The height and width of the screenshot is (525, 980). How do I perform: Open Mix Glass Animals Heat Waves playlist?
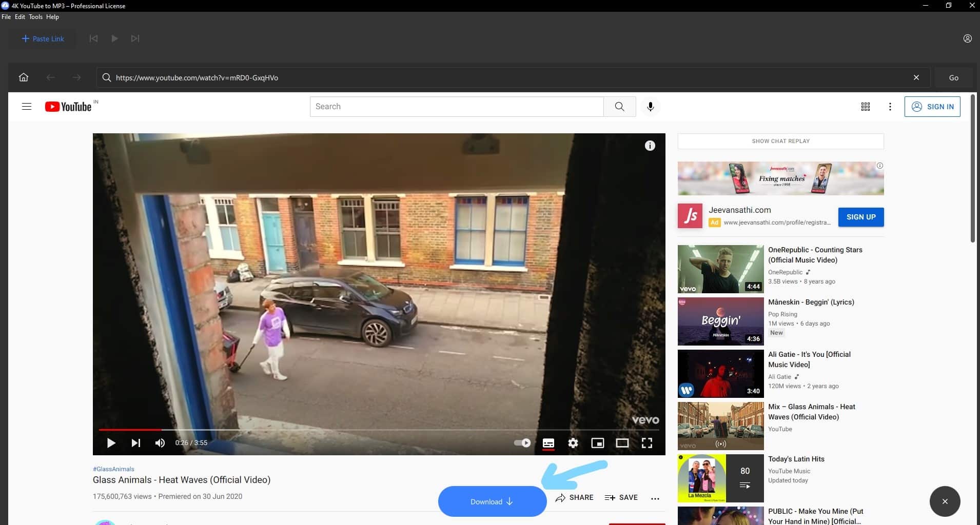coord(811,412)
